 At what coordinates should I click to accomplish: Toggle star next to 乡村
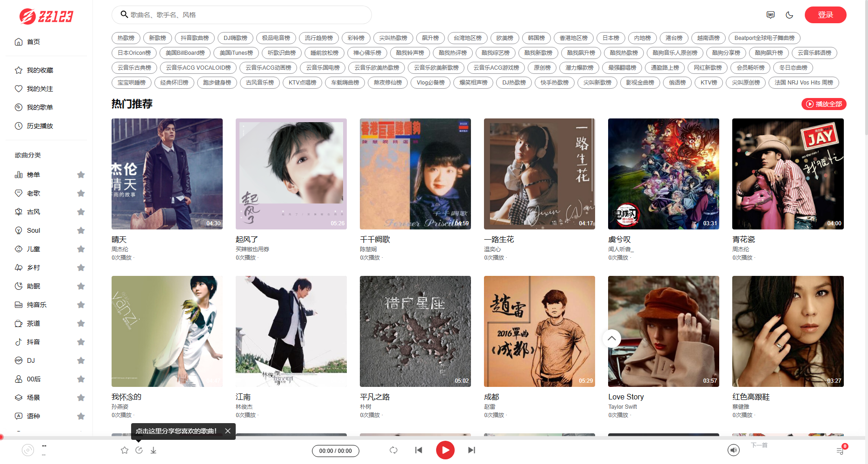click(x=81, y=268)
